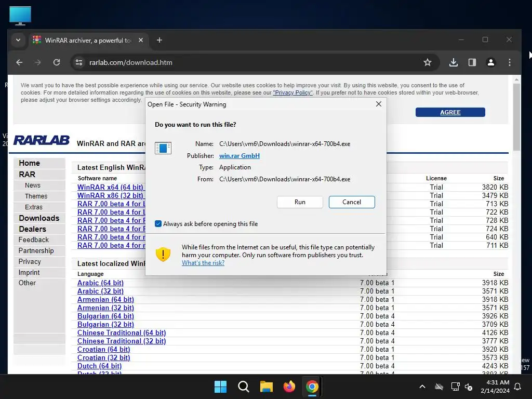The image size is (532, 399).
Task: Open the tab search dropdown arrow
Action: pos(18,40)
